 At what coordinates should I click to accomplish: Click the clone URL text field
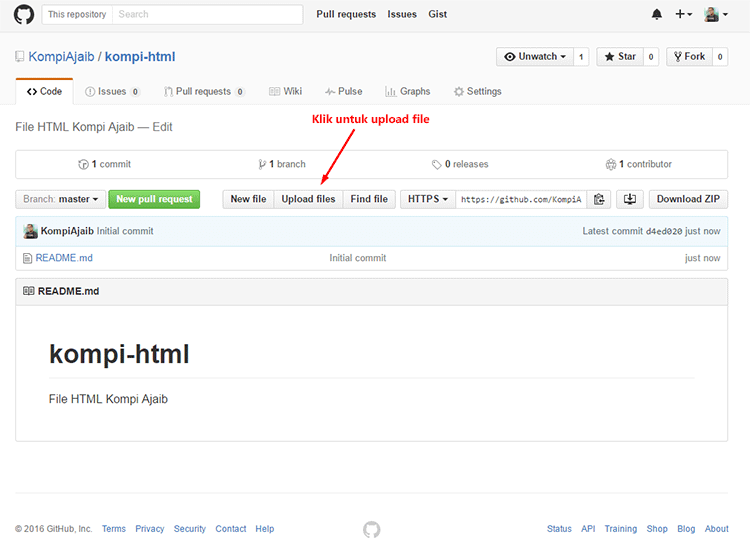coord(521,199)
